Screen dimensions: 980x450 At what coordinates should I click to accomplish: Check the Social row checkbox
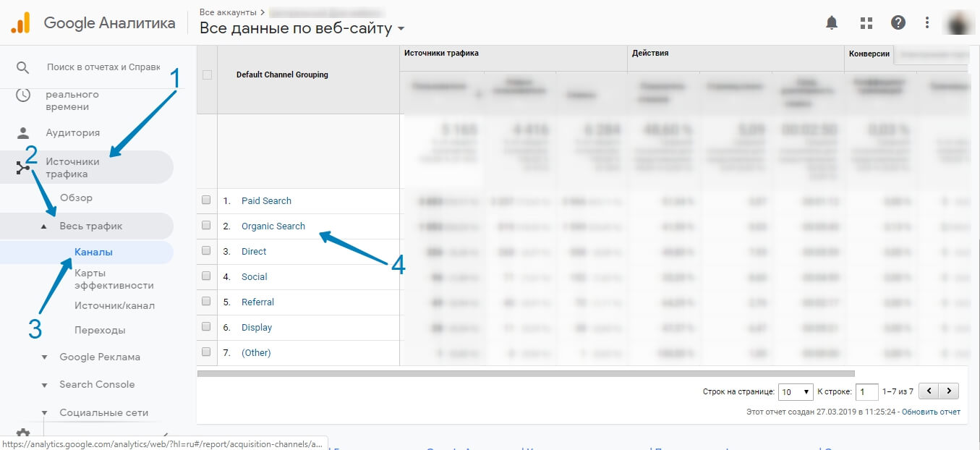[x=207, y=276]
